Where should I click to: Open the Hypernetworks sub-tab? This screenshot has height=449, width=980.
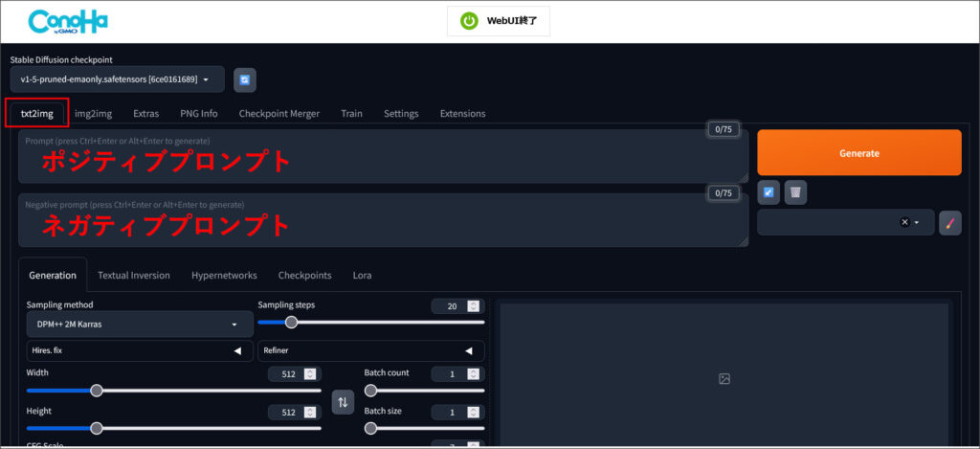pos(224,275)
